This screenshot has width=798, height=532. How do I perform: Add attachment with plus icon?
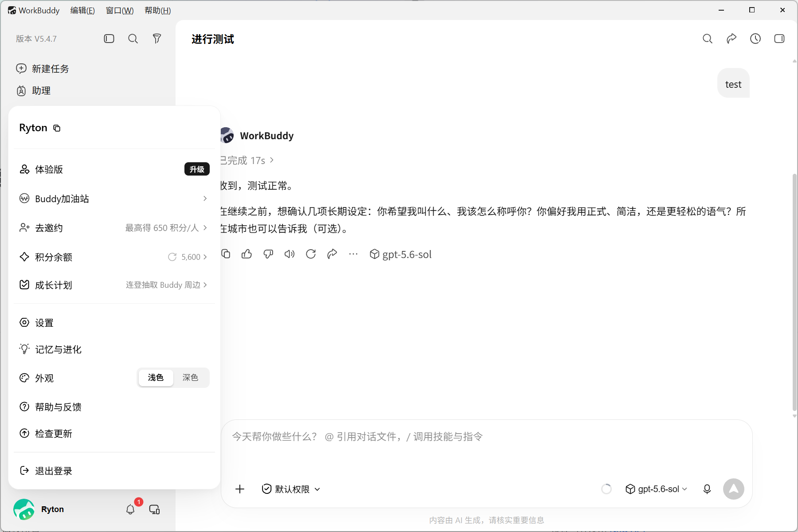click(x=240, y=489)
